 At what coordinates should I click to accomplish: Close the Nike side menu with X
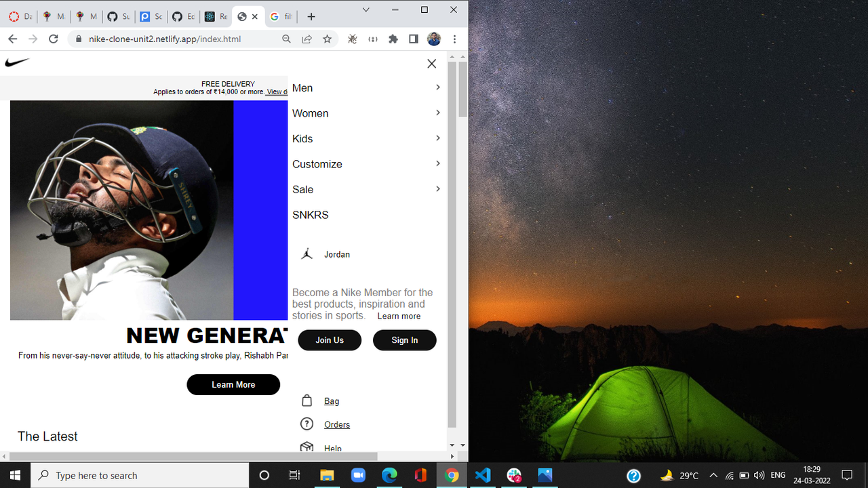(x=431, y=64)
